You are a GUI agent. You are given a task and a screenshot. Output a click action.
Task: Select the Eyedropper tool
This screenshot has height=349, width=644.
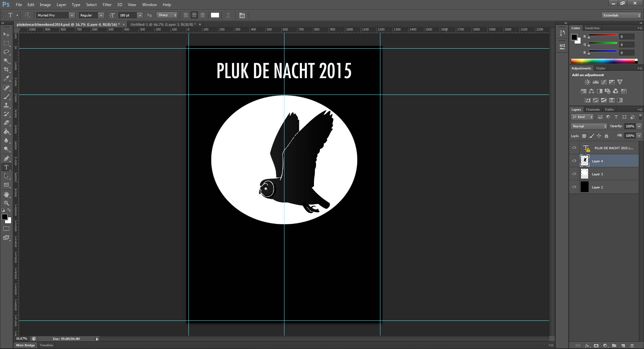pos(6,78)
